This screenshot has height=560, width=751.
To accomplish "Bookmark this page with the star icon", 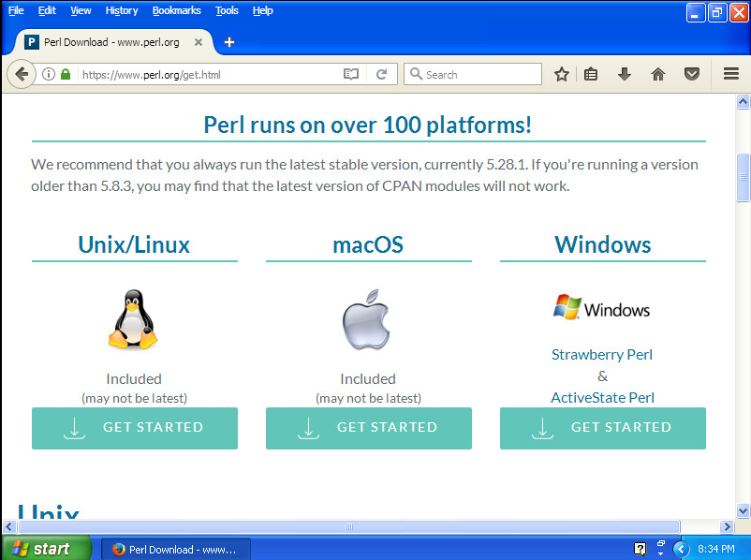I will 561,74.
